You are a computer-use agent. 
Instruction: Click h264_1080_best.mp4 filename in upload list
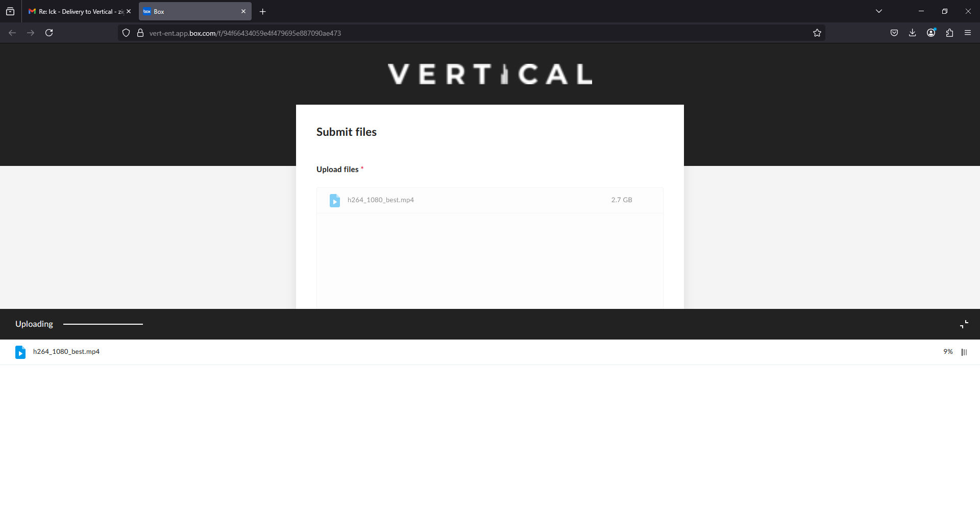[x=381, y=200]
